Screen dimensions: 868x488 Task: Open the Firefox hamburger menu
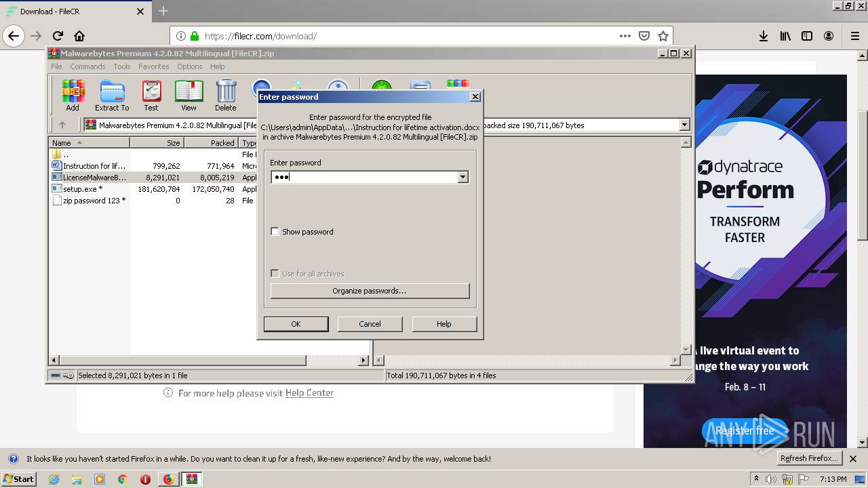[855, 36]
